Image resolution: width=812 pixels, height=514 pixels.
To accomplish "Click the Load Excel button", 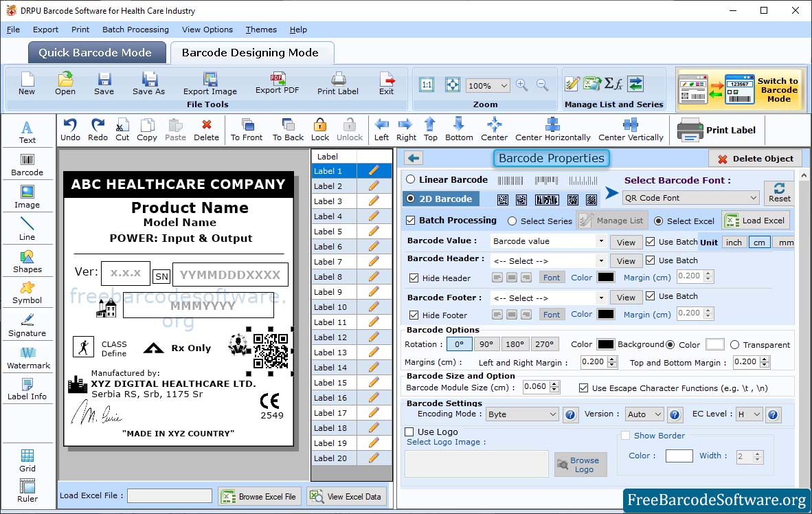I will [756, 220].
